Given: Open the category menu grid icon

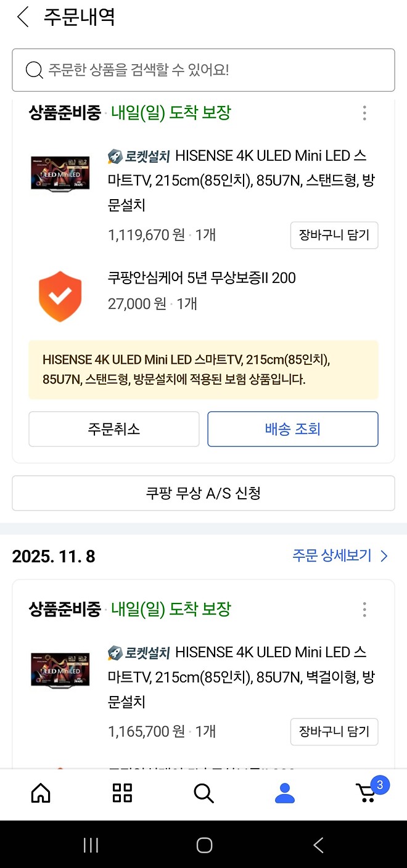Looking at the screenshot, I should point(121,793).
